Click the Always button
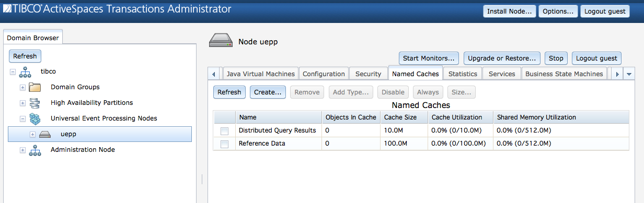 [x=428, y=92]
